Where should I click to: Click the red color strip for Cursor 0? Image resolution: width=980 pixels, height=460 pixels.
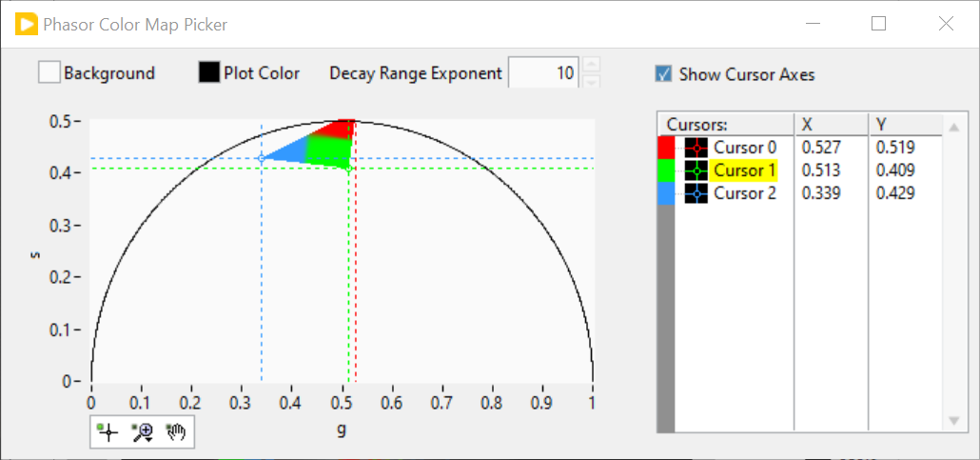click(x=666, y=148)
